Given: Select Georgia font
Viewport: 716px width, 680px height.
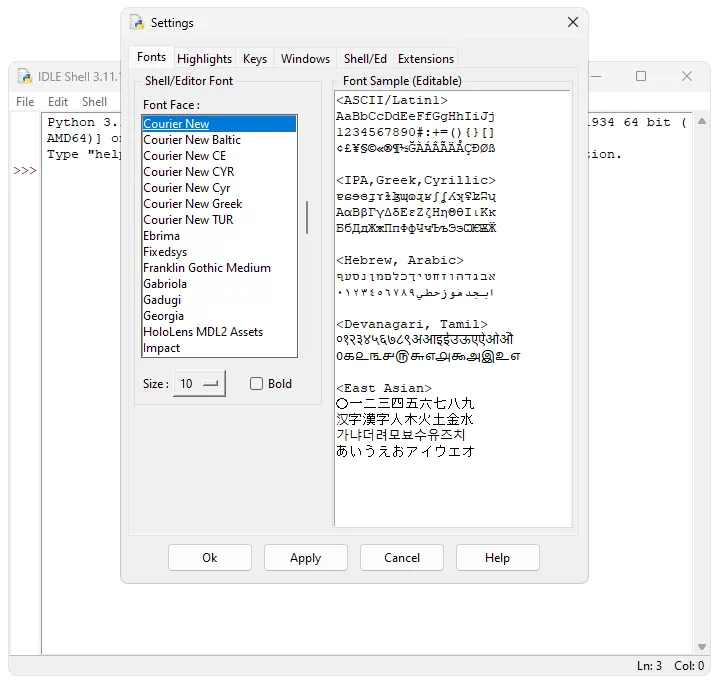Looking at the screenshot, I should click(x=219, y=316).
